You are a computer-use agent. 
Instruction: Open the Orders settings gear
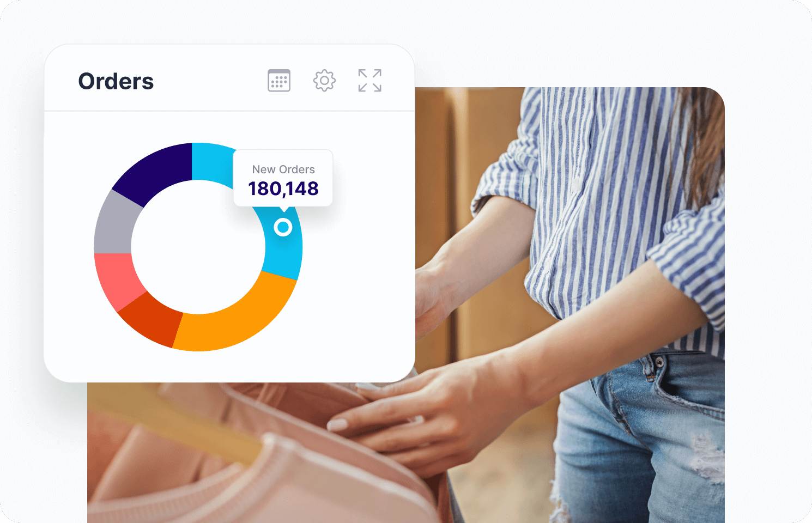(324, 81)
